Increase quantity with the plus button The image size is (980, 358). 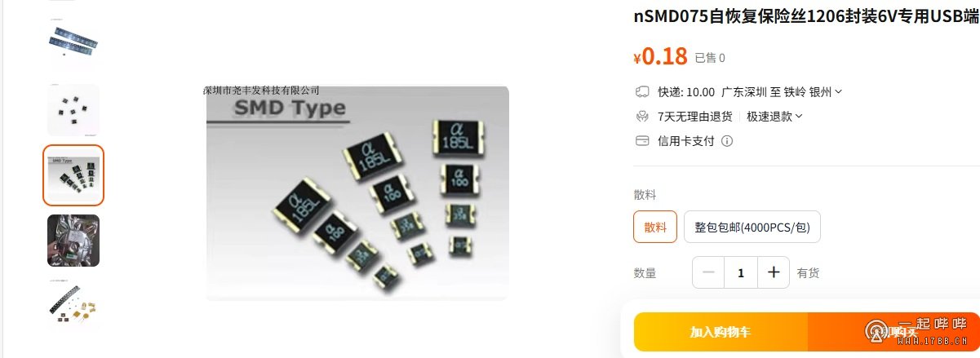pos(774,272)
